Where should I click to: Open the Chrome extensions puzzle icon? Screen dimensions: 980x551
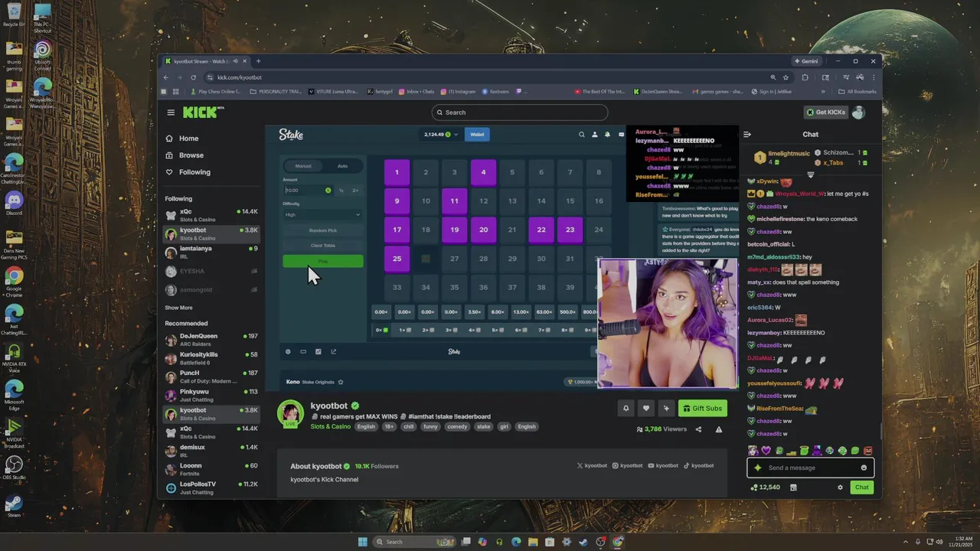pos(805,77)
